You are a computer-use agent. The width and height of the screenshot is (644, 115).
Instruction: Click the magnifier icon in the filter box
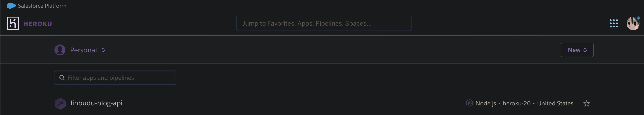point(62,78)
